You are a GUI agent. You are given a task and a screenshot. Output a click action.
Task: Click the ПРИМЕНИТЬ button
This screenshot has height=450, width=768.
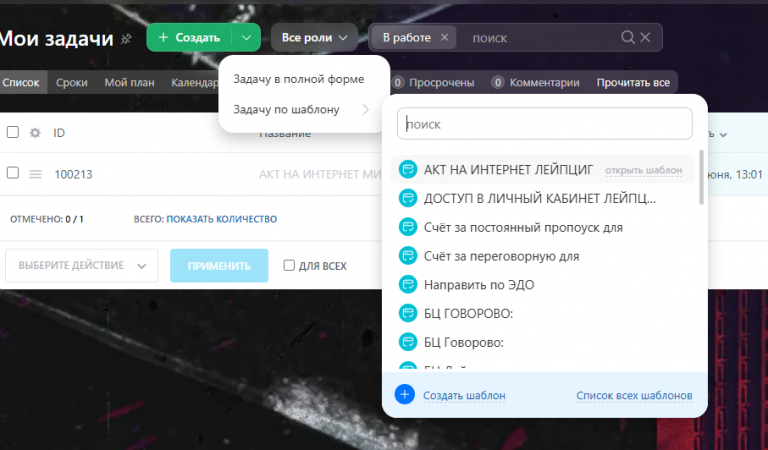point(219,265)
